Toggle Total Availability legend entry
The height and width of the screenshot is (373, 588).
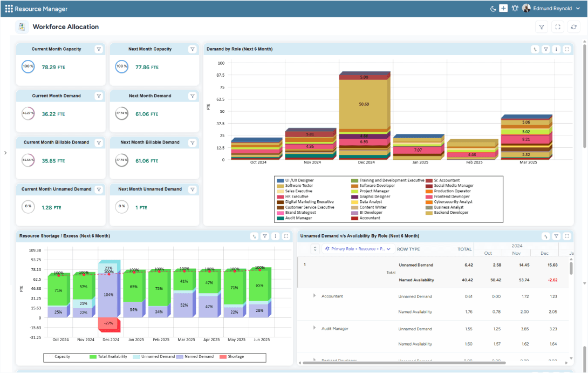[108, 357]
